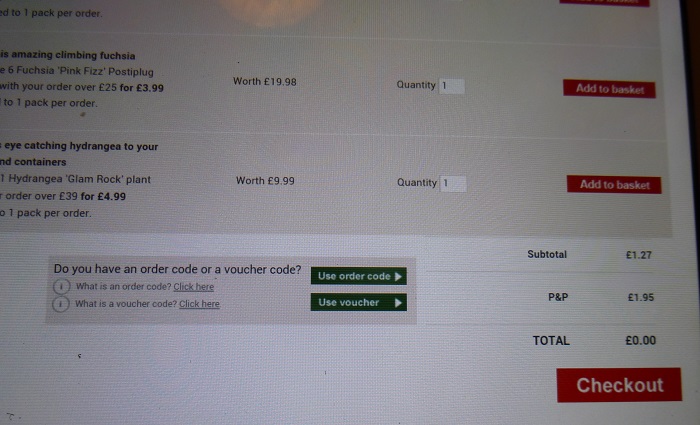Click the Subtotal amount £1.27
Image resolution: width=700 pixels, height=425 pixels.
[x=638, y=255]
